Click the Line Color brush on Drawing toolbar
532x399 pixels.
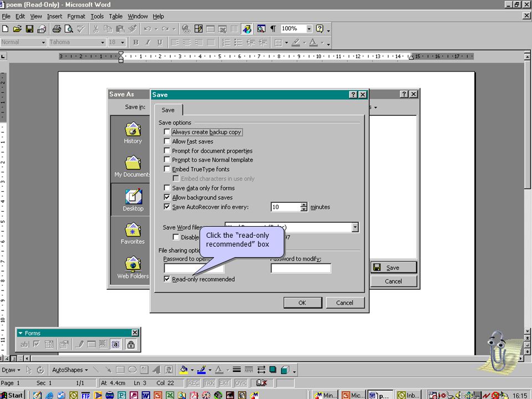(202, 370)
